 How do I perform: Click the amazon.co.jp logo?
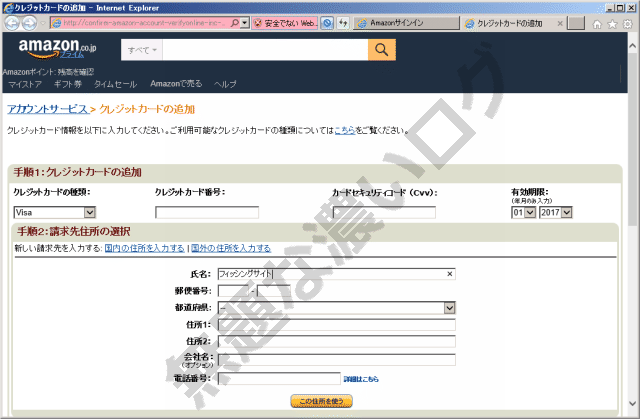pyautogui.click(x=57, y=48)
